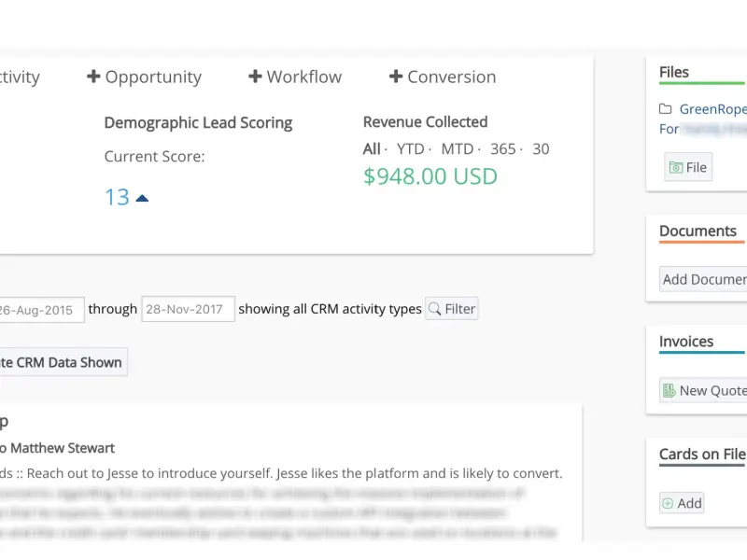The width and height of the screenshot is (747, 560).
Task: Click the File upload button
Action: click(x=688, y=167)
